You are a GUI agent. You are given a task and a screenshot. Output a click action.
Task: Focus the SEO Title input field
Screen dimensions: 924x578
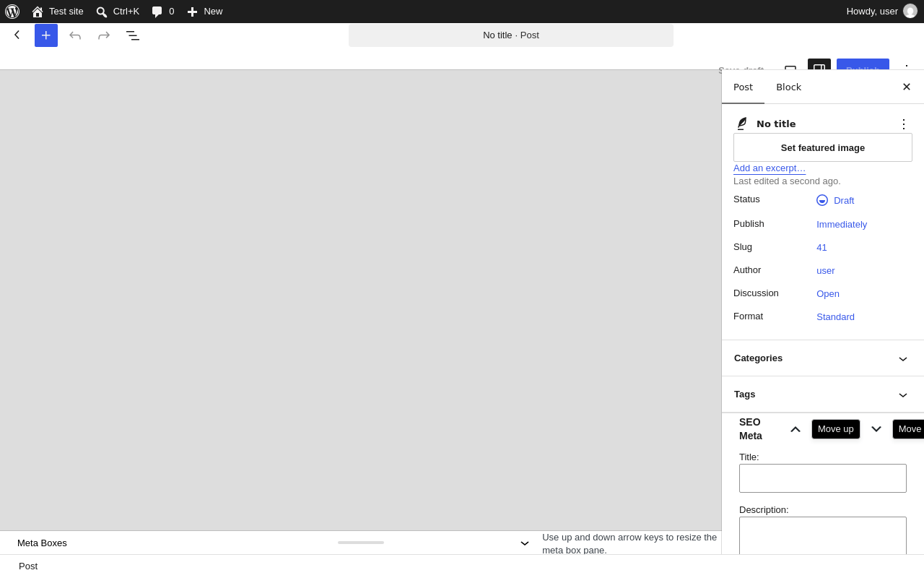pyautogui.click(x=823, y=478)
